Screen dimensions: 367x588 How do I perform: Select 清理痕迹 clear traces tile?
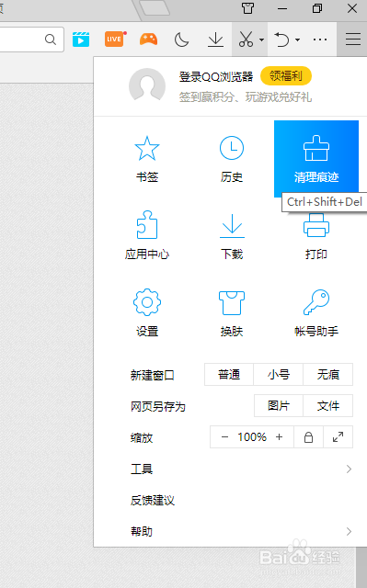coord(316,159)
